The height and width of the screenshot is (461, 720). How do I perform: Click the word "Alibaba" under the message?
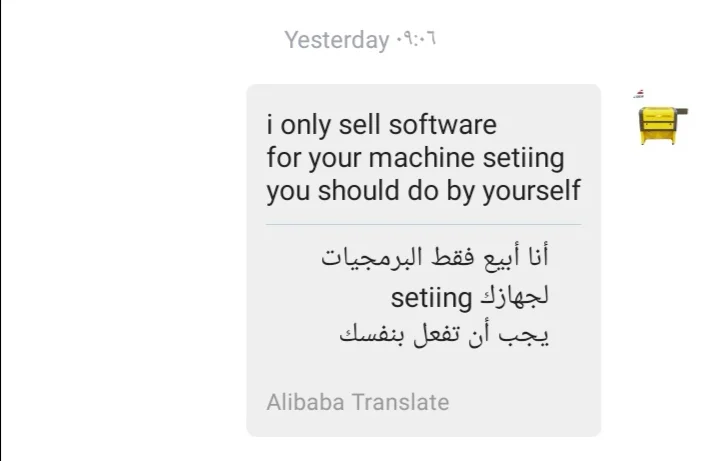click(304, 402)
